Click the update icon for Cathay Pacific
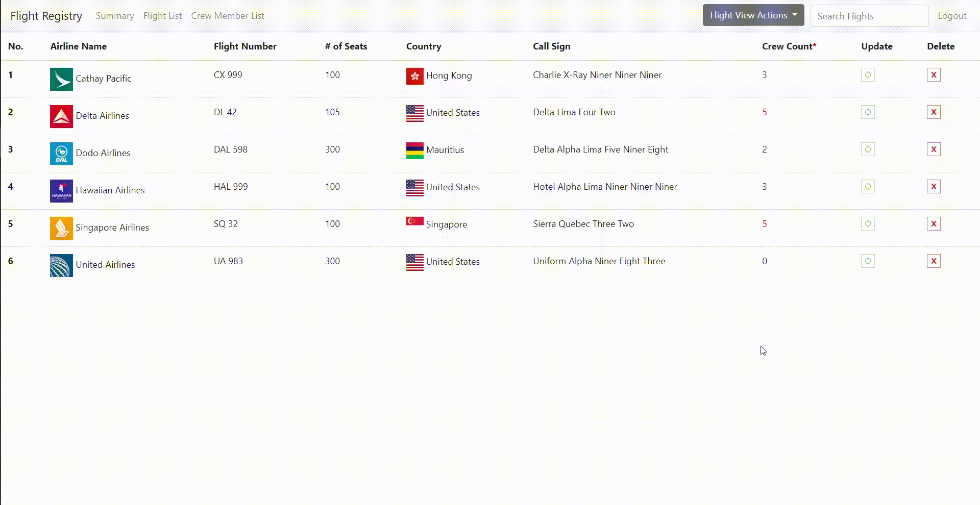Viewport: 980px width, 505px height. 868,74
